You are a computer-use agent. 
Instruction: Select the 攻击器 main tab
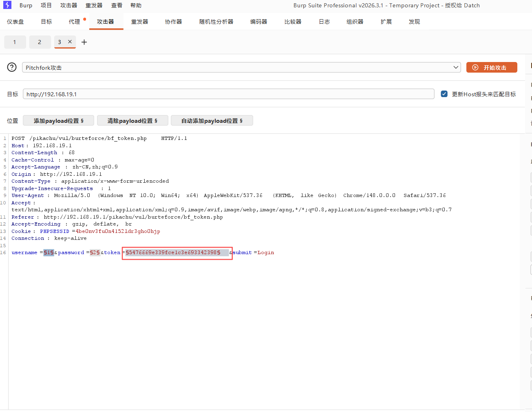point(106,22)
